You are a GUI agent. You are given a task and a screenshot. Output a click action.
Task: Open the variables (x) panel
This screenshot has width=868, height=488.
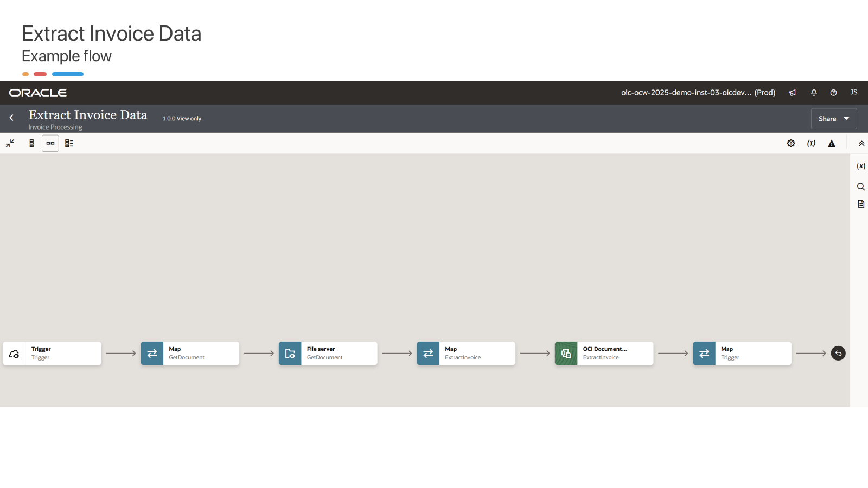click(860, 165)
